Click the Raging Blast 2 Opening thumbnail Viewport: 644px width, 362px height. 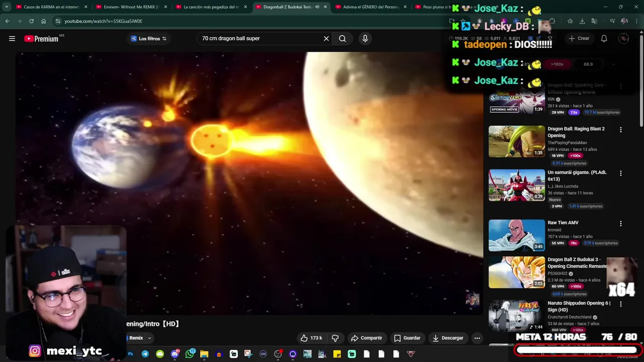pyautogui.click(x=517, y=141)
